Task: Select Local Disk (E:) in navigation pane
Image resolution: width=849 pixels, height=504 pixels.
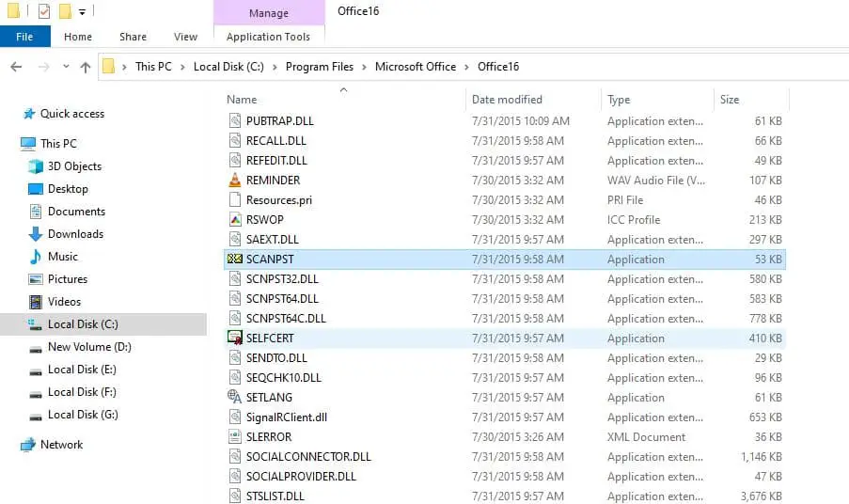Action: (x=82, y=370)
